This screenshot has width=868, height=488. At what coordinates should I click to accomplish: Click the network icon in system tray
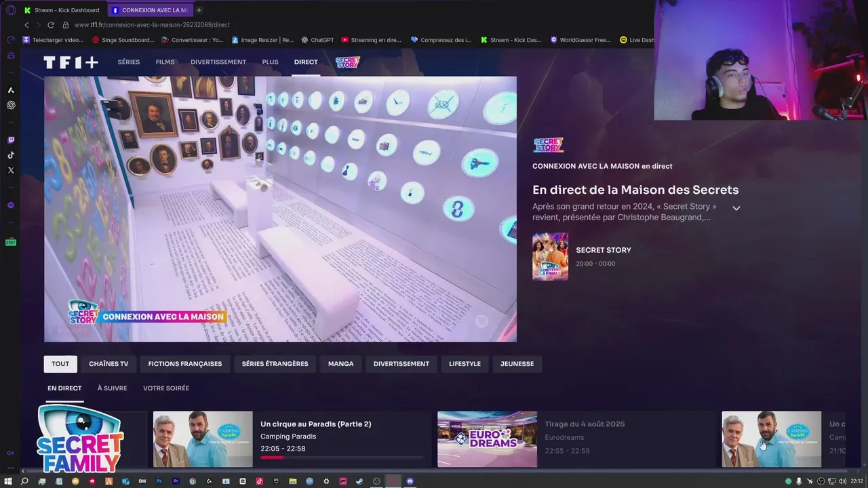[831, 481]
